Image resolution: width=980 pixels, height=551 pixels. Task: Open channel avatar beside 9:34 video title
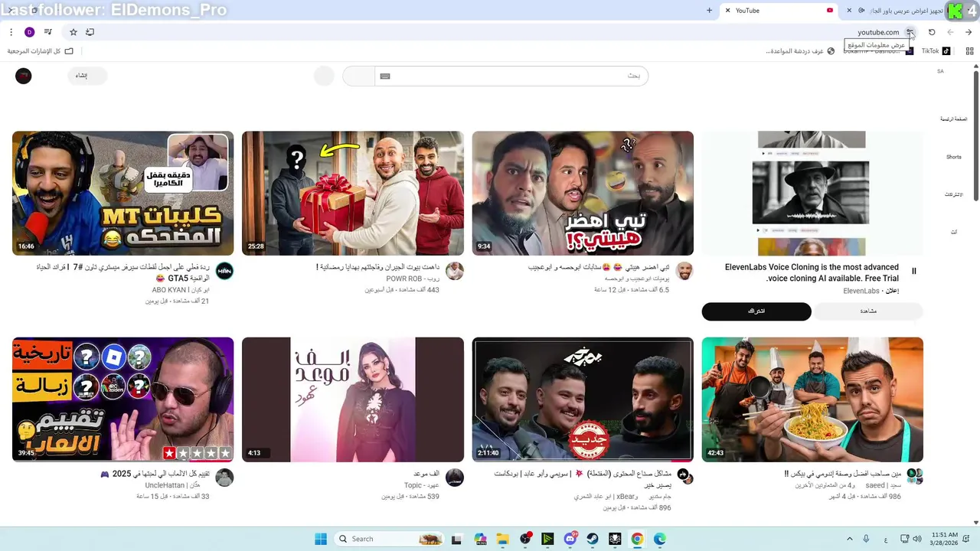pyautogui.click(x=684, y=271)
